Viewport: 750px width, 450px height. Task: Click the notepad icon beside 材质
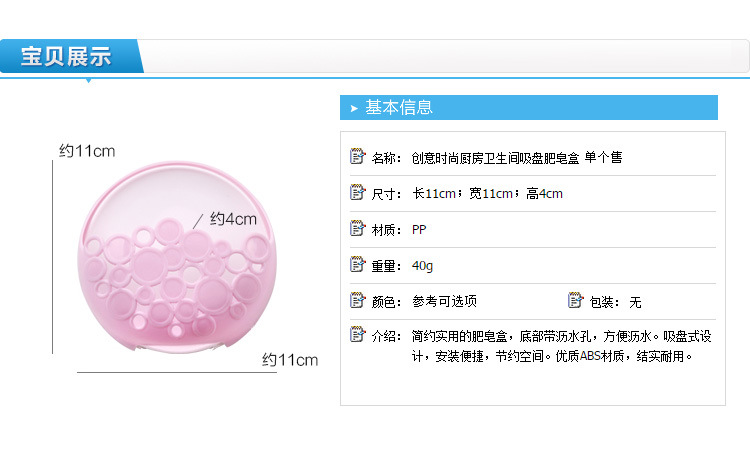click(358, 229)
